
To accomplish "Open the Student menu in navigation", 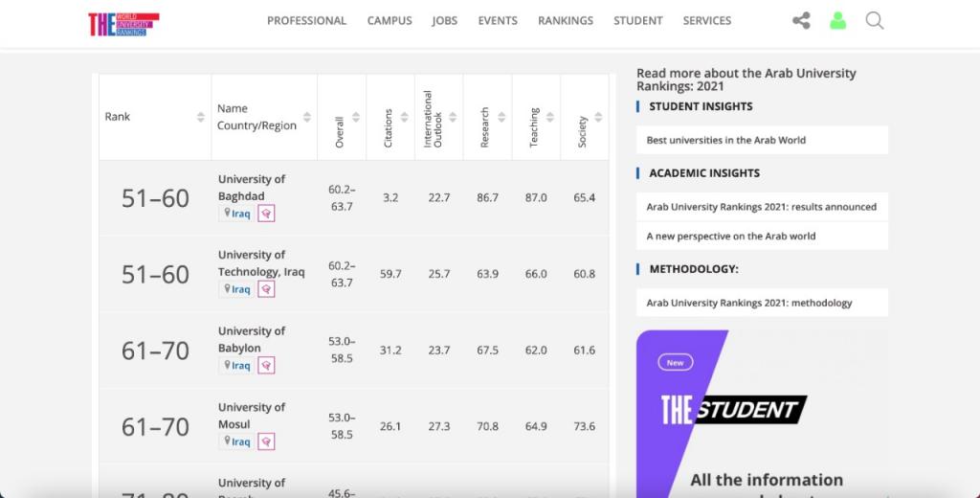I will point(637,21).
